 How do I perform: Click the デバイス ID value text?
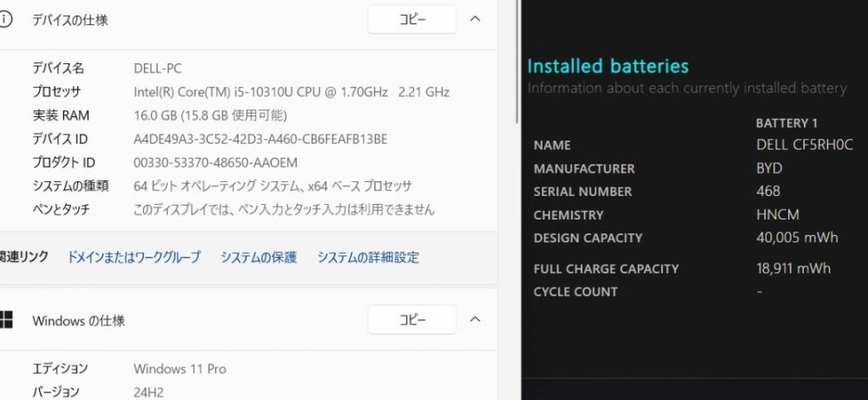click(260, 139)
